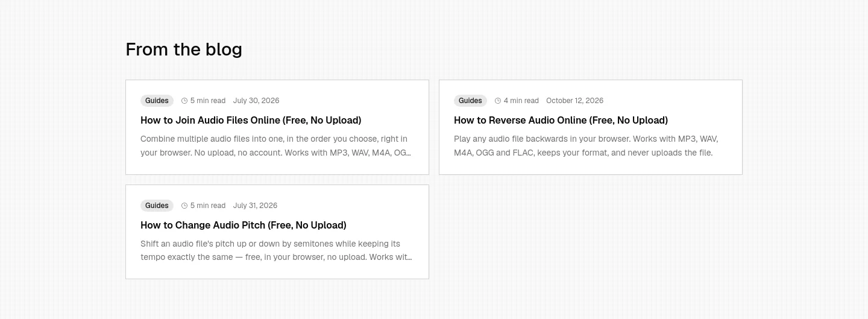
Task: Click 5 min read on Change Pitch card
Action: (x=208, y=206)
